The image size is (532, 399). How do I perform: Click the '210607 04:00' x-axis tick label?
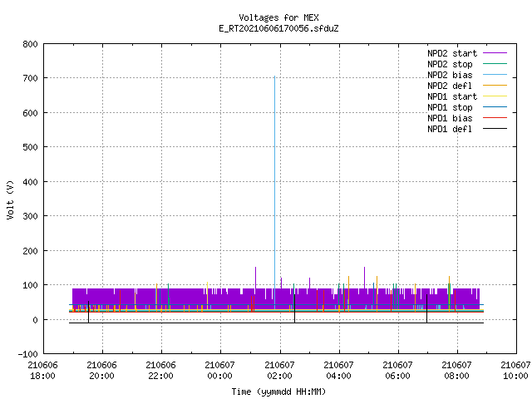(338, 371)
